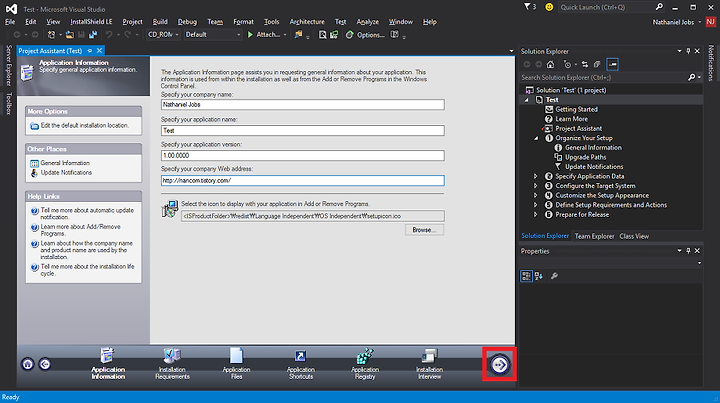Open Solution Explorer window options dropdown

coord(679,51)
